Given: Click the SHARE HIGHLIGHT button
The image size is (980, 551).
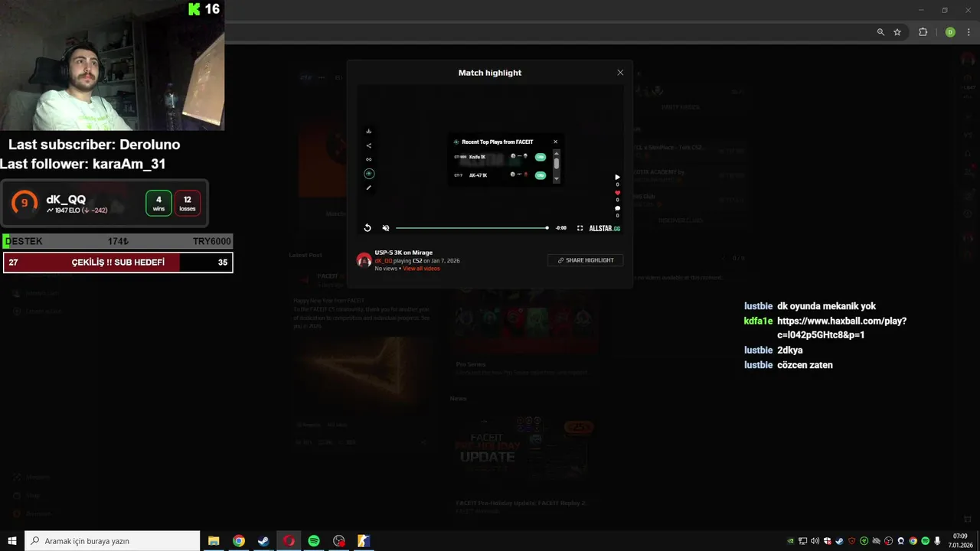Looking at the screenshot, I should click(586, 260).
